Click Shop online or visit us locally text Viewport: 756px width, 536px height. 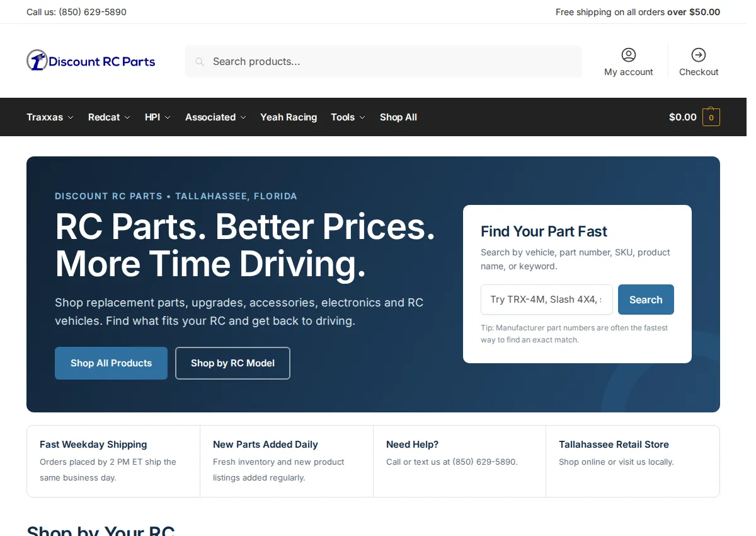pos(616,462)
